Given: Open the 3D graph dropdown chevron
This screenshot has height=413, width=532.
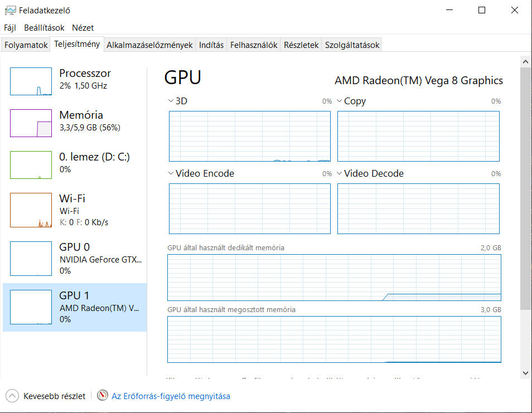Looking at the screenshot, I should tap(171, 101).
